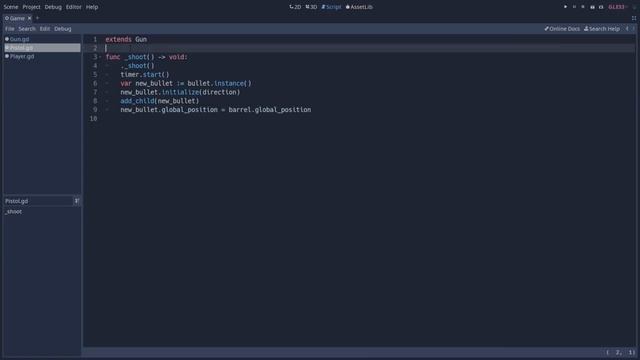Click Search Help button
Image resolution: width=640 pixels, height=360 pixels.
[x=602, y=29]
